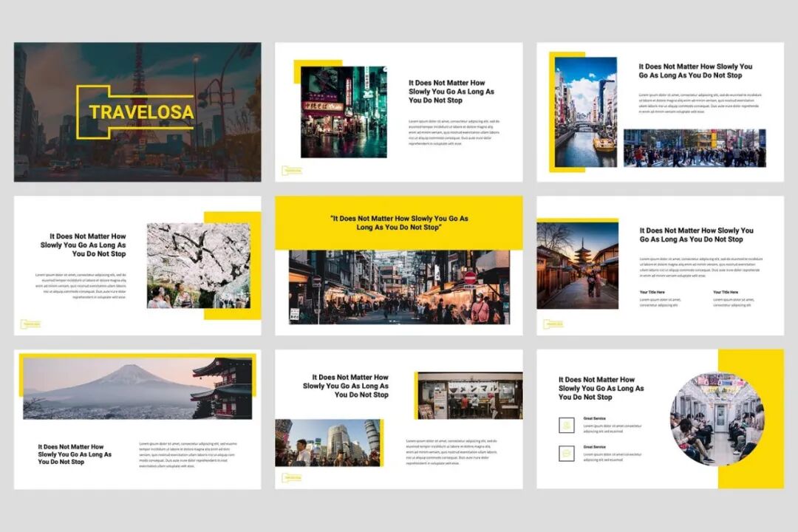The height and width of the screenshot is (532, 798).
Task: Click the heading on the subway photo slide
Action: click(x=601, y=389)
